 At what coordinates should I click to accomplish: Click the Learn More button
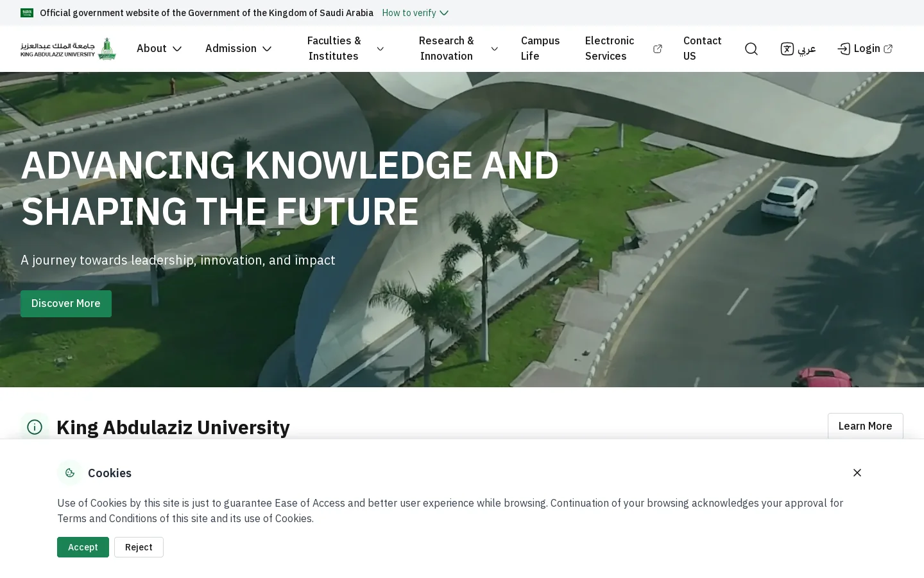point(865,426)
